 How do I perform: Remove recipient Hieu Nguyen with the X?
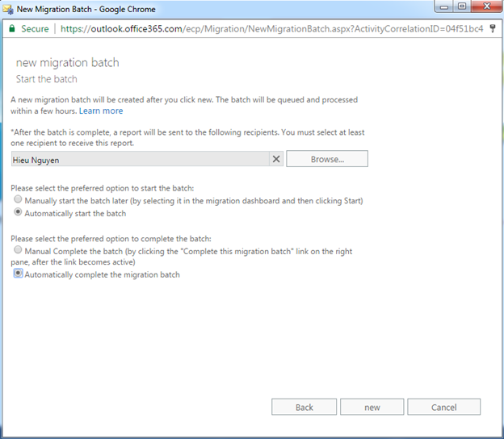point(276,159)
